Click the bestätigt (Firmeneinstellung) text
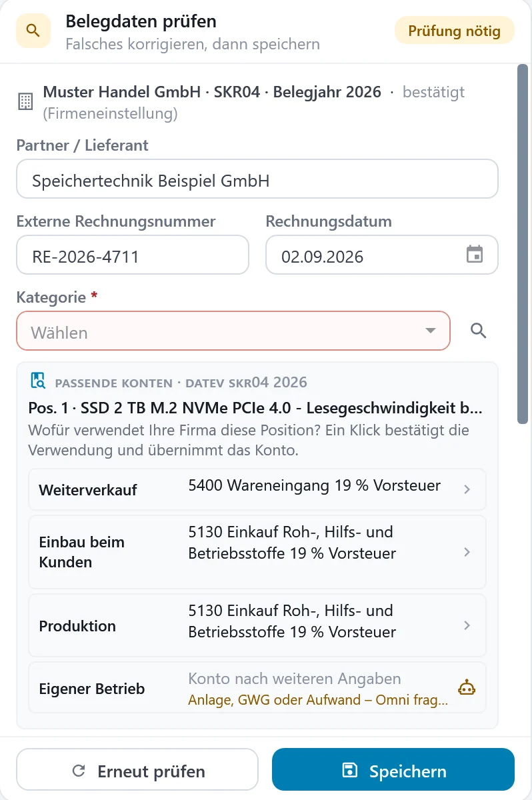This screenshot has width=532, height=800. click(x=254, y=102)
